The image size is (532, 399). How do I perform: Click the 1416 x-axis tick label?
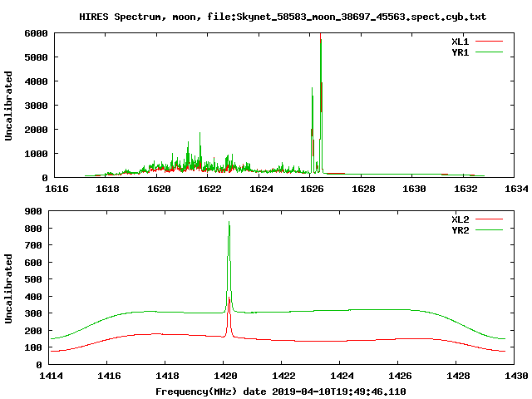[x=109, y=376]
